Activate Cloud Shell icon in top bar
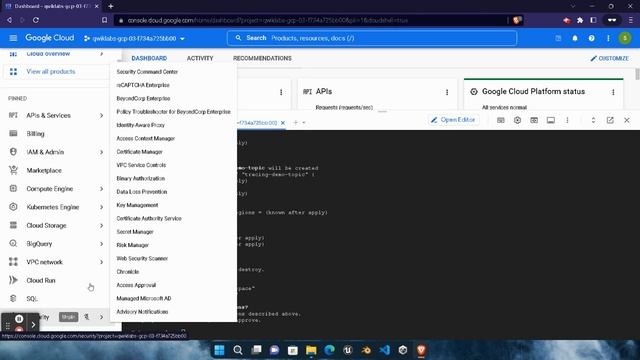 [558, 38]
